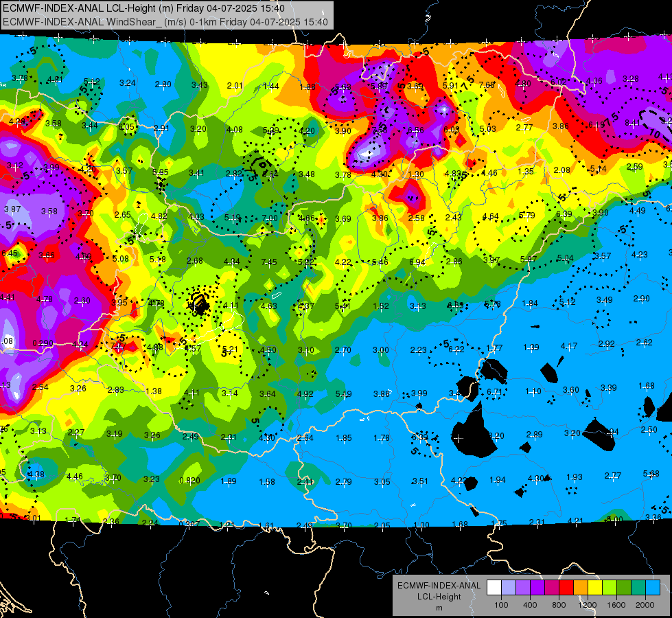Click the wind shear value 6.71

coord(494,392)
